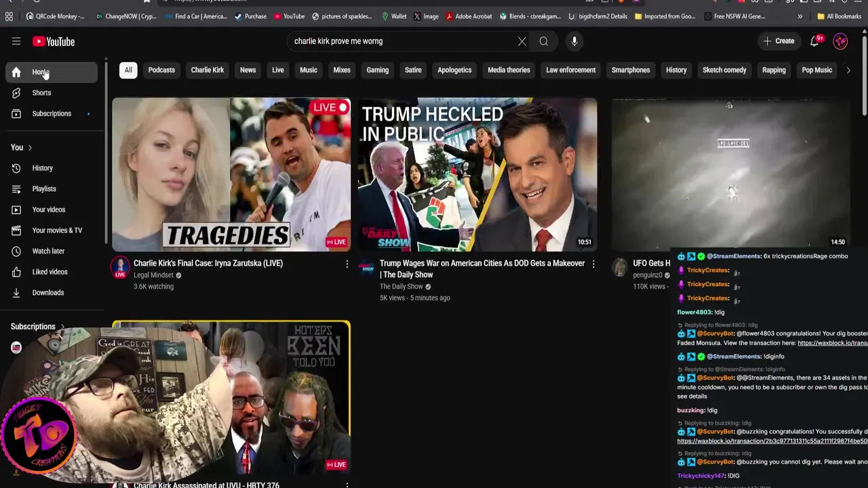Screen dimensions: 868x488
Task: Open The Daily Show channel name link
Action: pyautogui.click(x=401, y=287)
